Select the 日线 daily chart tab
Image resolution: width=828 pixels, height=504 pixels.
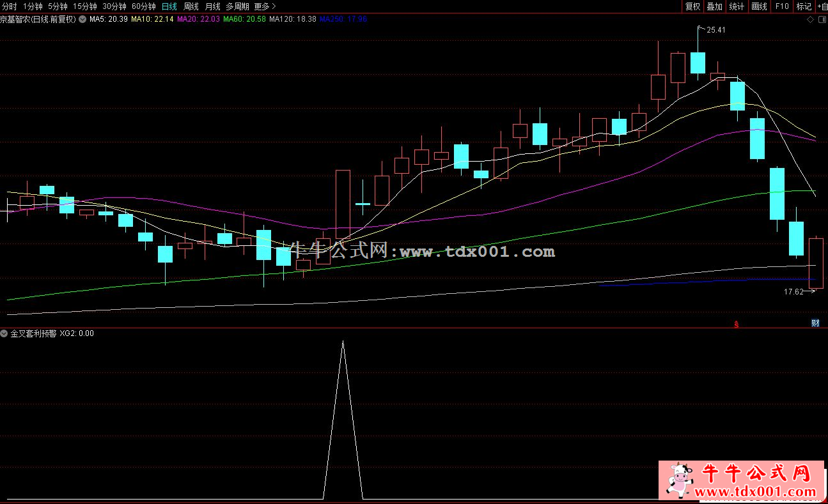[169, 6]
